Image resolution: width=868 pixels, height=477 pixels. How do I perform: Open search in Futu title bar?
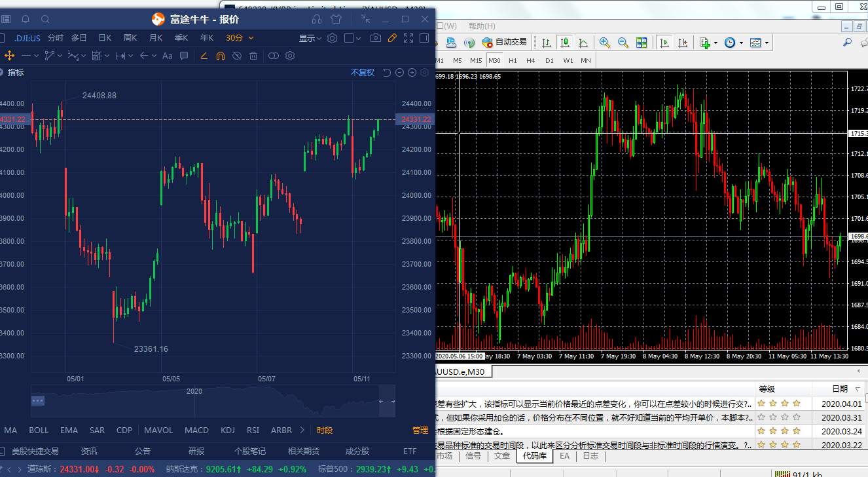point(45,19)
